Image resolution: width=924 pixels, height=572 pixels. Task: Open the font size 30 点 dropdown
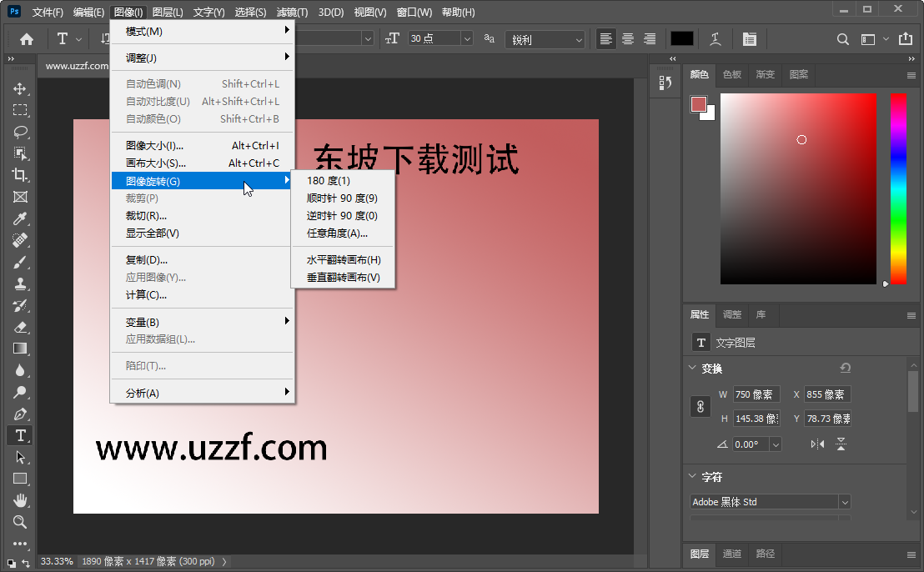tap(467, 39)
